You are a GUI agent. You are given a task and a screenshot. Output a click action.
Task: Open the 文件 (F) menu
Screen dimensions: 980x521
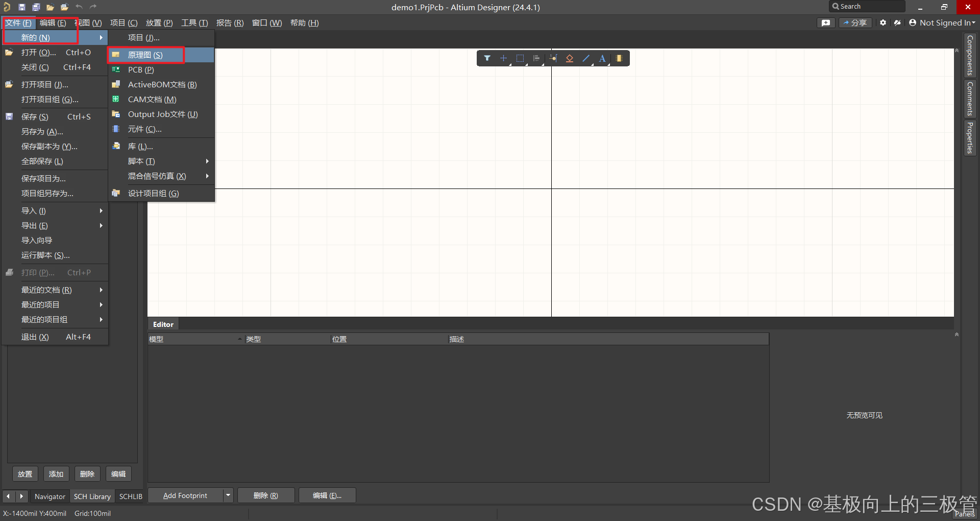point(18,23)
